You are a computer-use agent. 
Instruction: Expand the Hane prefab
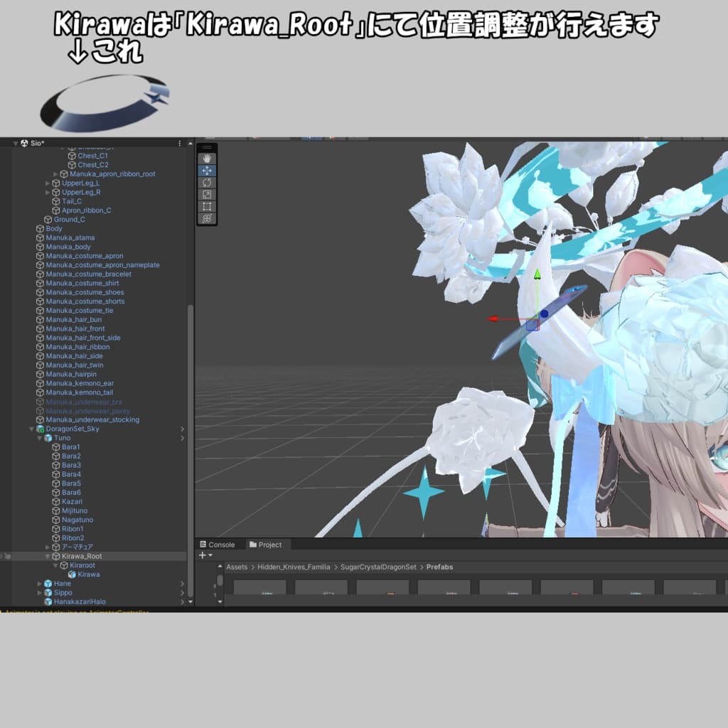(40, 584)
